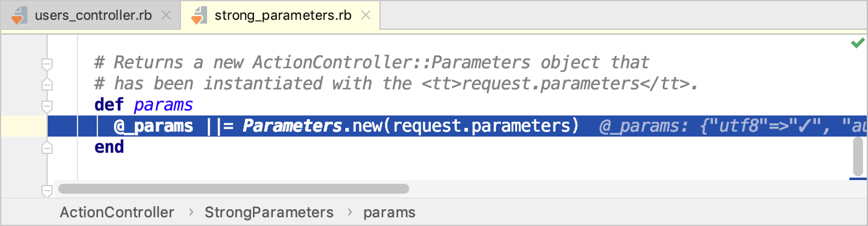Switch to the users_controller.rb tab
This screenshot has height=226, width=868.
(x=91, y=16)
